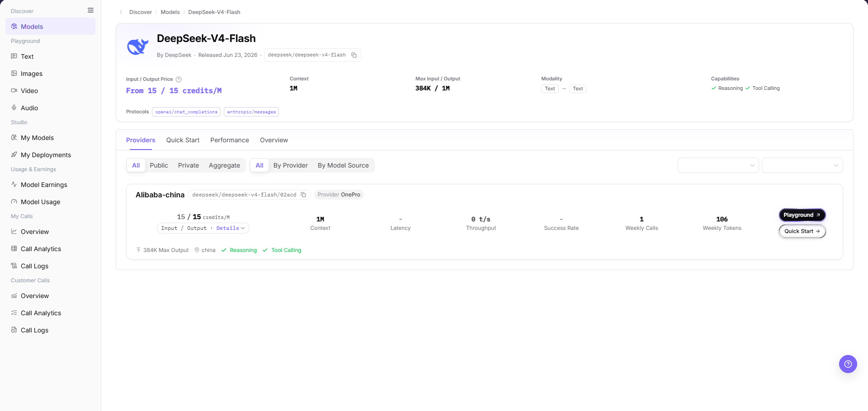This screenshot has height=411, width=868.
Task: Launch Playground for the Alibaba-china provider
Action: point(802,215)
